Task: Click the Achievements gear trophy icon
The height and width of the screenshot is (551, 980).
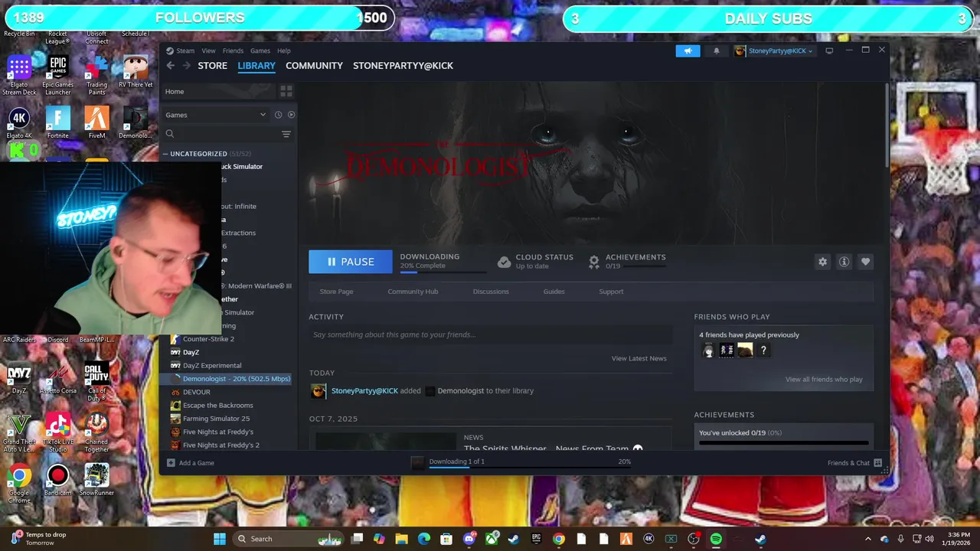Action: (x=593, y=262)
